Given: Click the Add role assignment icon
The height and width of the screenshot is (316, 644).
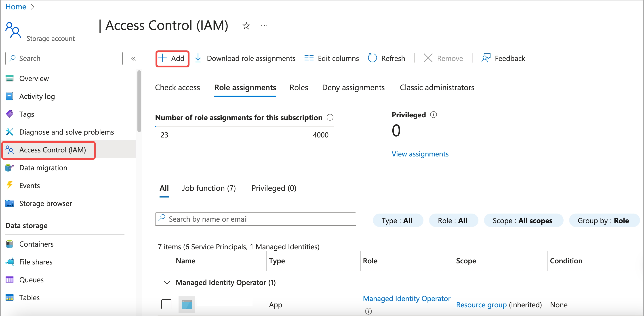Looking at the screenshot, I should click(x=172, y=58).
